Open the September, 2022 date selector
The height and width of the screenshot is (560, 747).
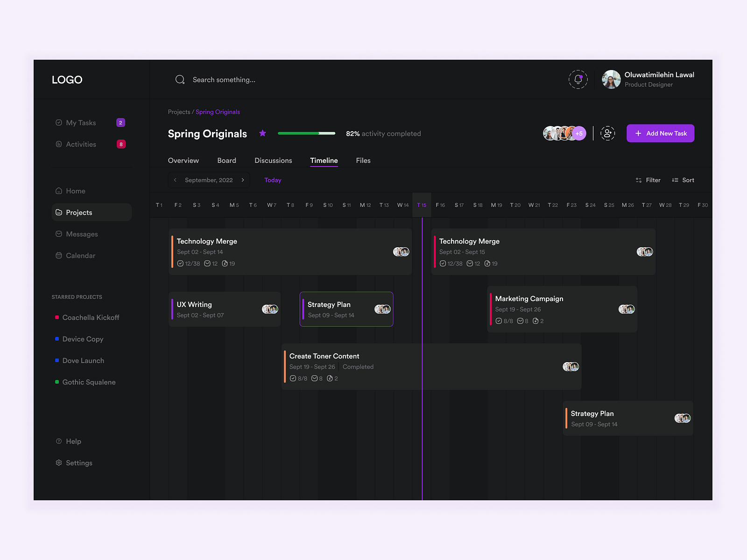click(209, 180)
